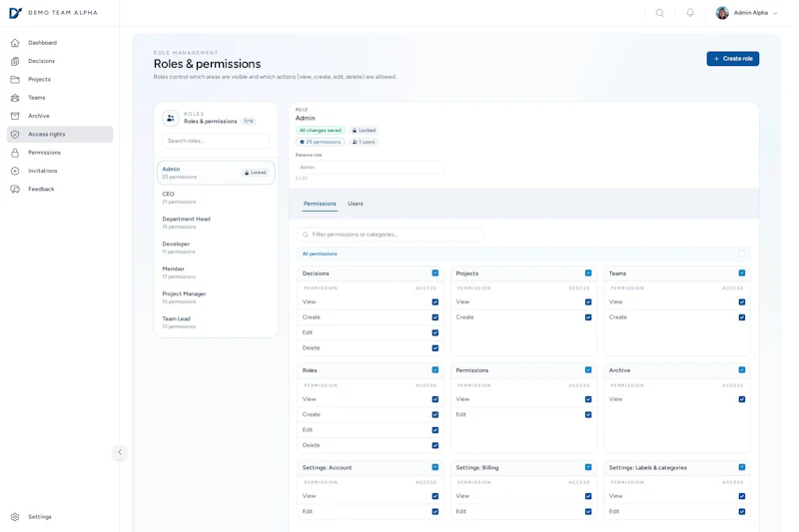Open the Dashboard menu item
This screenshot has height=532, width=799.
coord(60,43)
